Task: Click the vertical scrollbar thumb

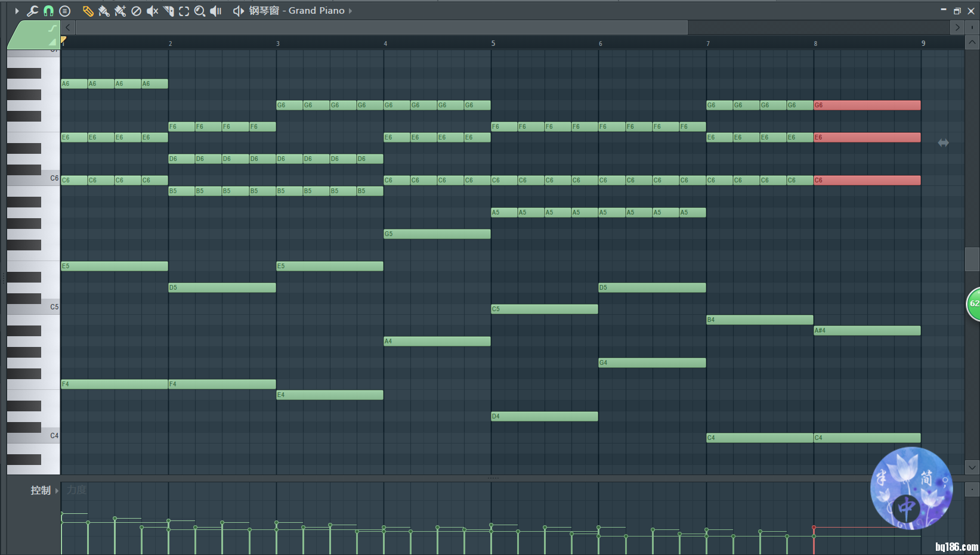Action: [972, 259]
